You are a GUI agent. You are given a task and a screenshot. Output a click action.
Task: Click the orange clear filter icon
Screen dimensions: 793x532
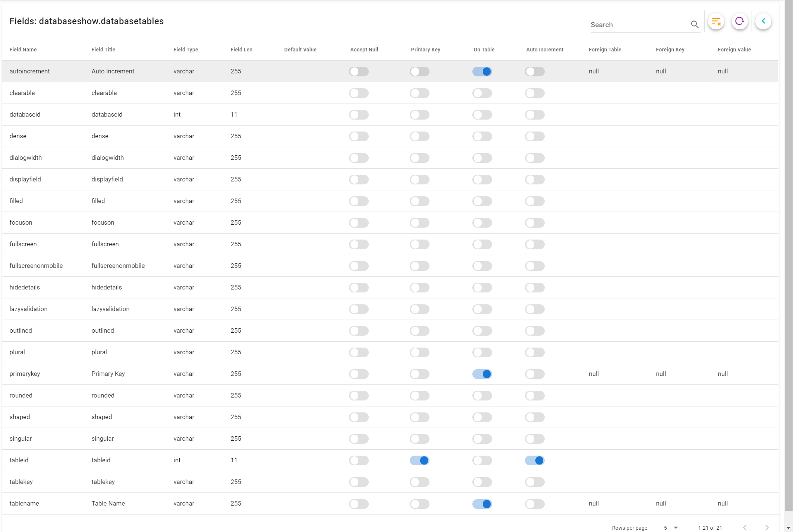pyautogui.click(x=716, y=22)
